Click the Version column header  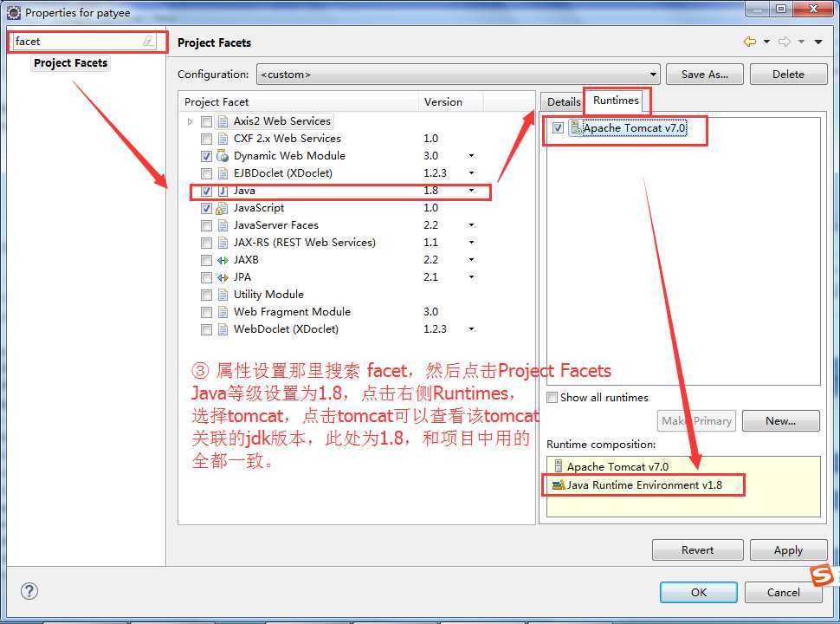tap(450, 102)
